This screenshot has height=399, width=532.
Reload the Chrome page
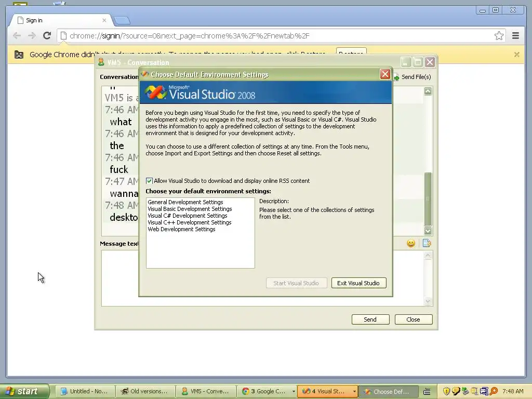pyautogui.click(x=47, y=36)
